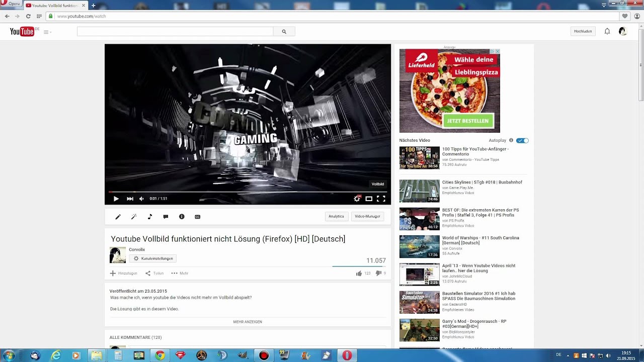This screenshot has width=644, height=362.
Task: Play the video
Action: [x=116, y=199]
